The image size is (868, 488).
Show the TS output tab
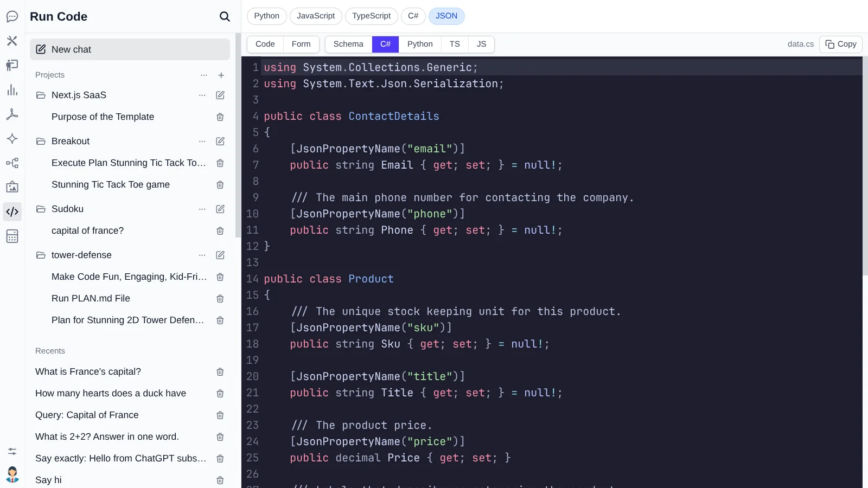[x=455, y=44]
